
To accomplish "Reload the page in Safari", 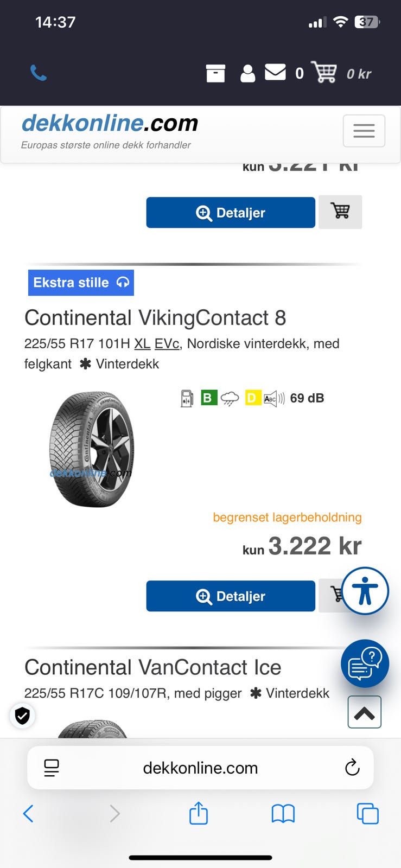I will click(352, 768).
